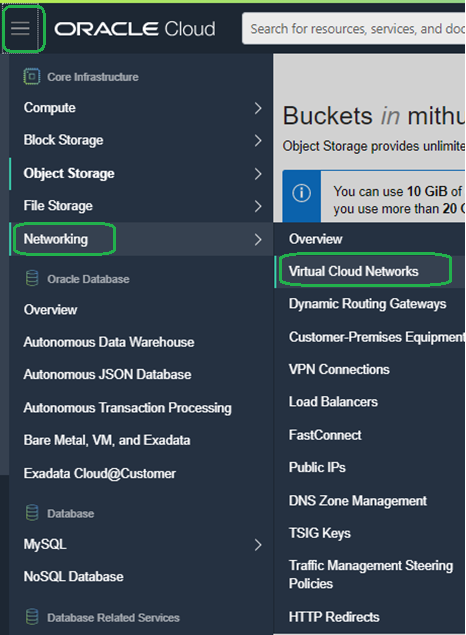This screenshot has height=635, width=466.
Task: Select MySQL menu entry
Action: click(45, 544)
